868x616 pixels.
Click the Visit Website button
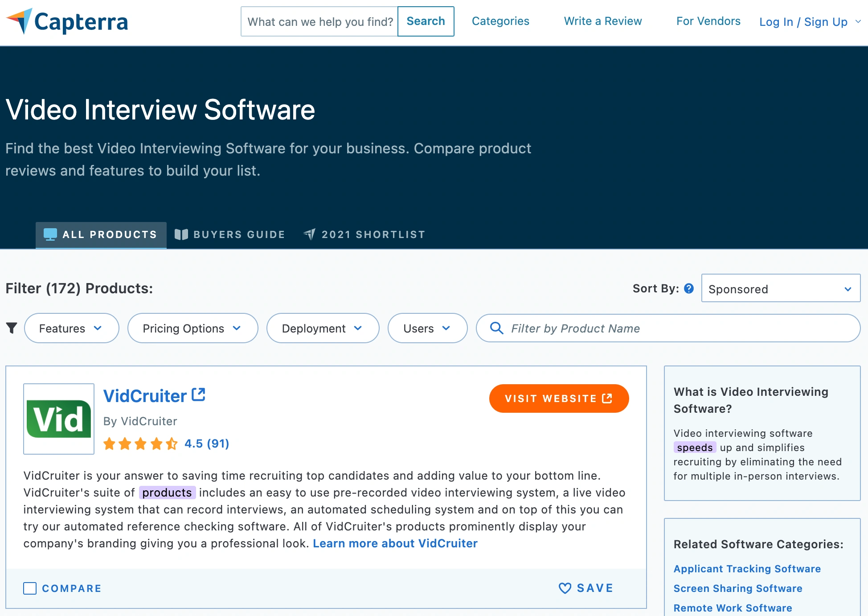(x=559, y=398)
